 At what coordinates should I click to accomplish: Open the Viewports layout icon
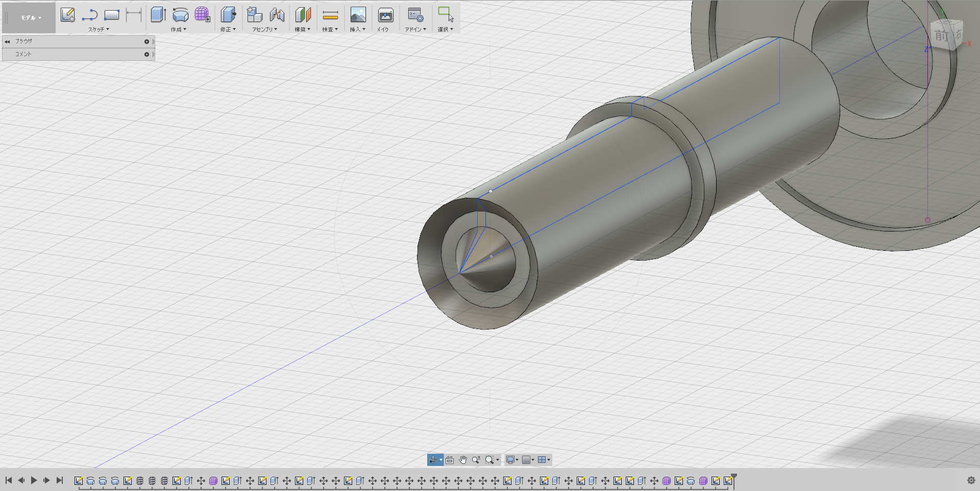(x=542, y=460)
